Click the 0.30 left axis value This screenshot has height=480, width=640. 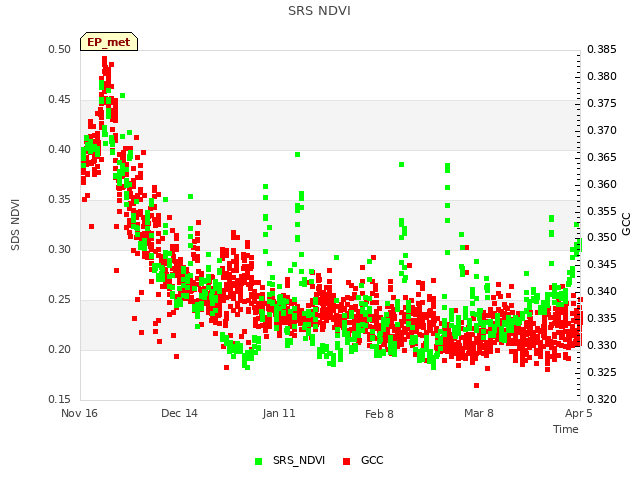(x=60, y=249)
